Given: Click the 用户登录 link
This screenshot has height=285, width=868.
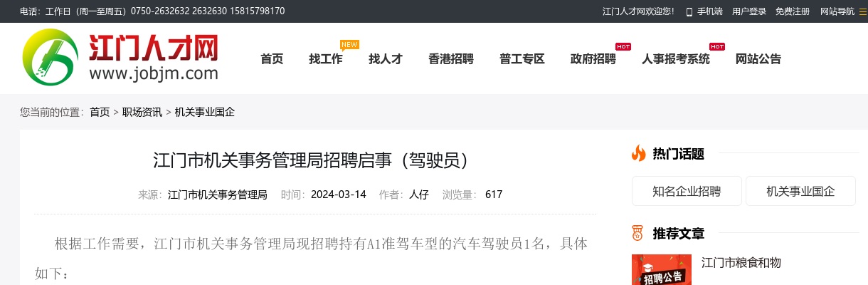Looking at the screenshot, I should 749,11.
